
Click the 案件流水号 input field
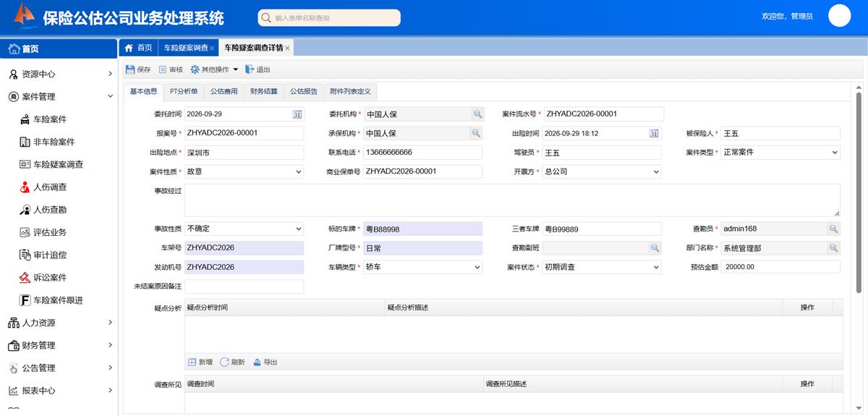pyautogui.click(x=603, y=114)
